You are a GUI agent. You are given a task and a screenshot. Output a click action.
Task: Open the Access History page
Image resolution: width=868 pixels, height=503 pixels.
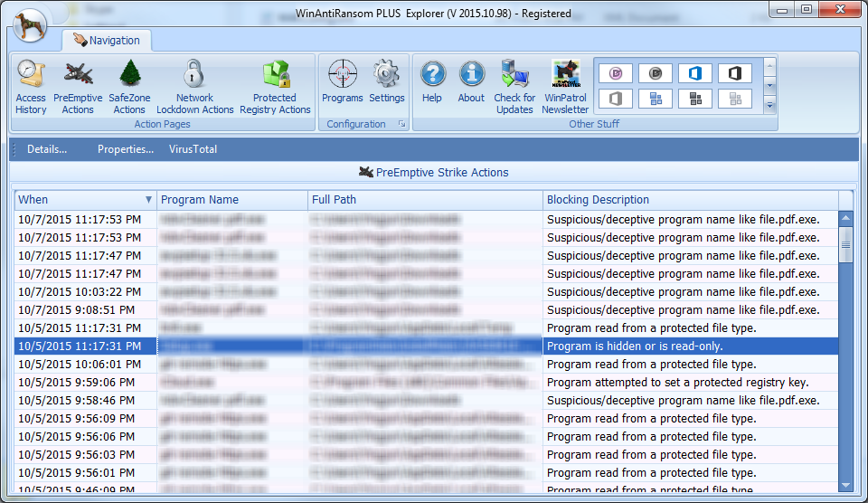[x=31, y=88]
